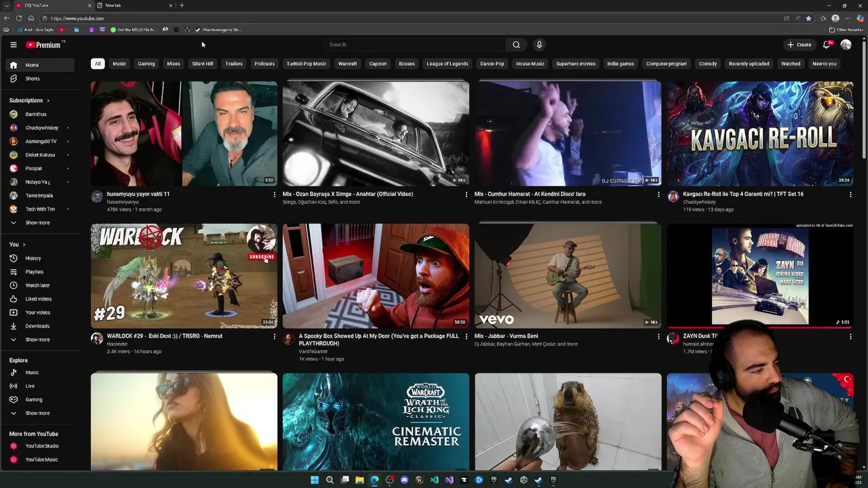Image resolution: width=868 pixels, height=488 pixels.
Task: Select the New to you chip
Action: coord(825,64)
